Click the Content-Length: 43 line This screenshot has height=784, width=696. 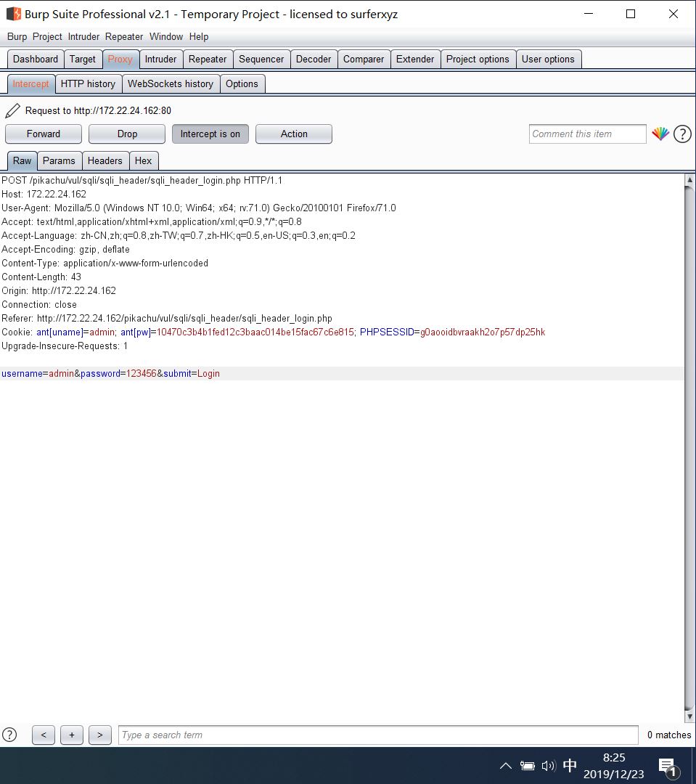coord(41,277)
